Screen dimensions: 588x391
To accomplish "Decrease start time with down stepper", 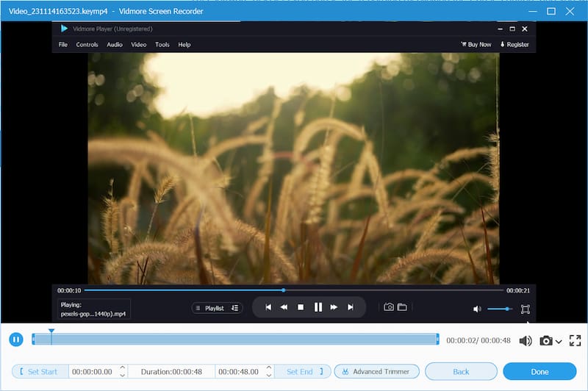I will pos(122,375).
